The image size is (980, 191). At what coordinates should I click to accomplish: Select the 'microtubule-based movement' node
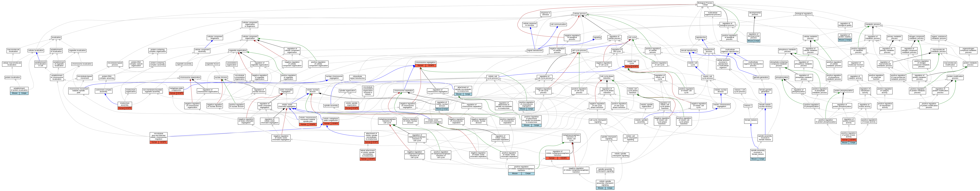pyautogui.click(x=85, y=77)
